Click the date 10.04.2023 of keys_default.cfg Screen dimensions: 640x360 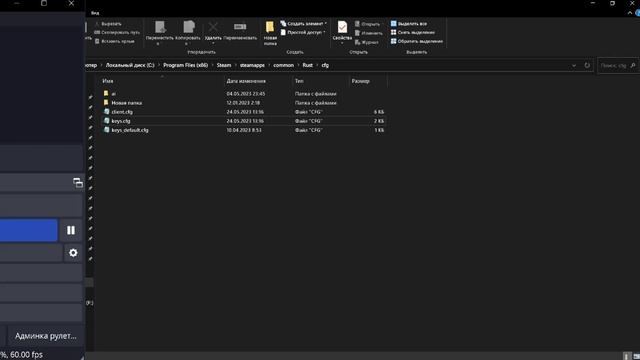click(x=244, y=130)
